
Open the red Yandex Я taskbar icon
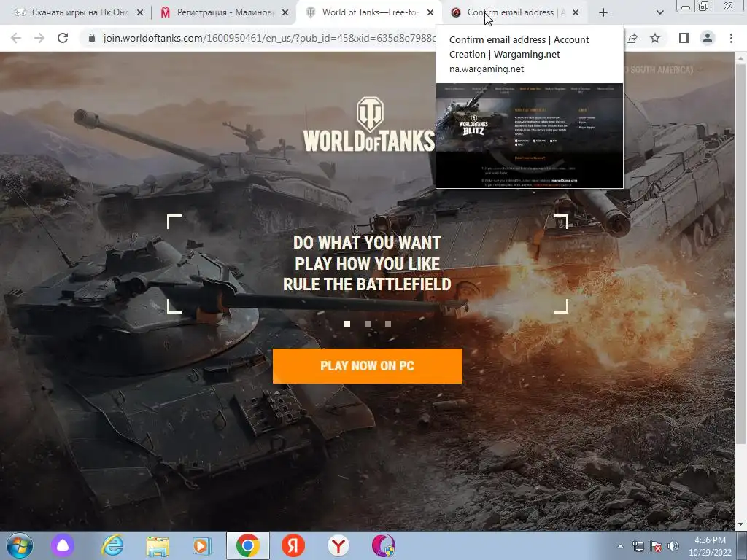[x=293, y=545]
